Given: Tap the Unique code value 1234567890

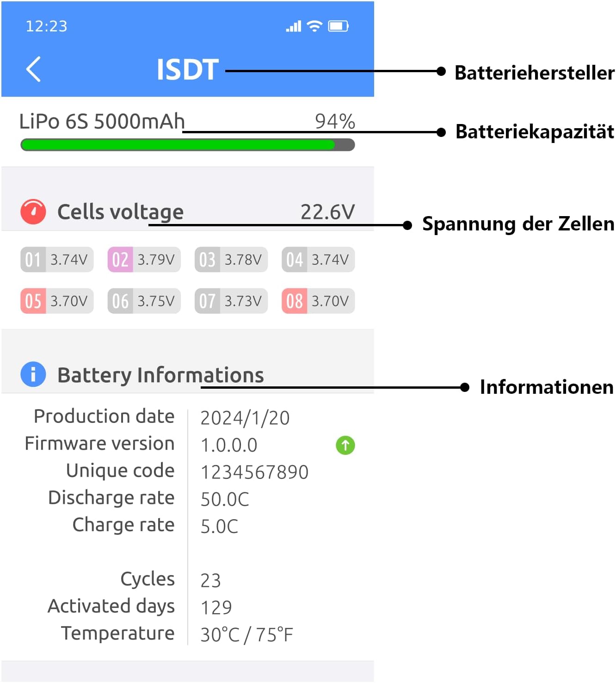Looking at the screenshot, I should (254, 472).
